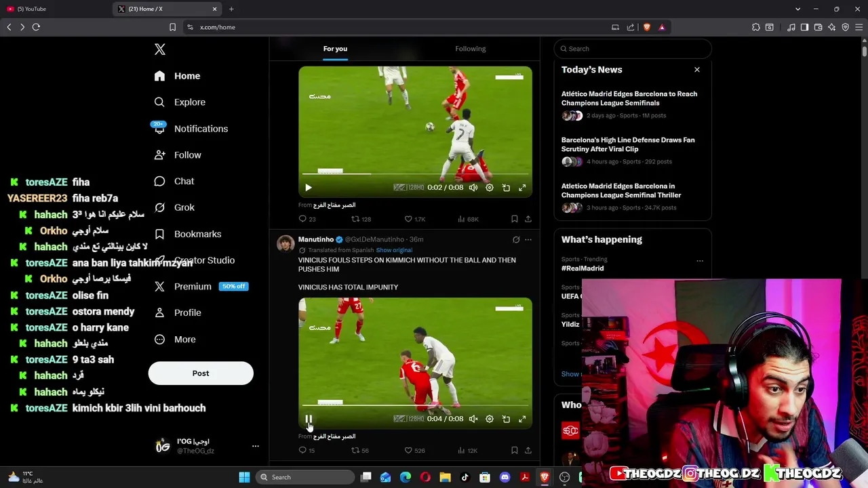Click the Post button
Viewport: 868px width, 488px height.
pos(201,373)
